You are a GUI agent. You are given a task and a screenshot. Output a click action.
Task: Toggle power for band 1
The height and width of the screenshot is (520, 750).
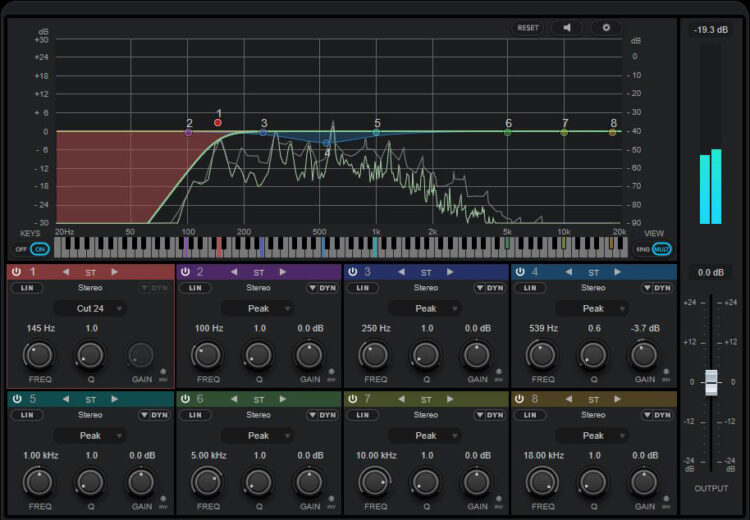pos(17,272)
